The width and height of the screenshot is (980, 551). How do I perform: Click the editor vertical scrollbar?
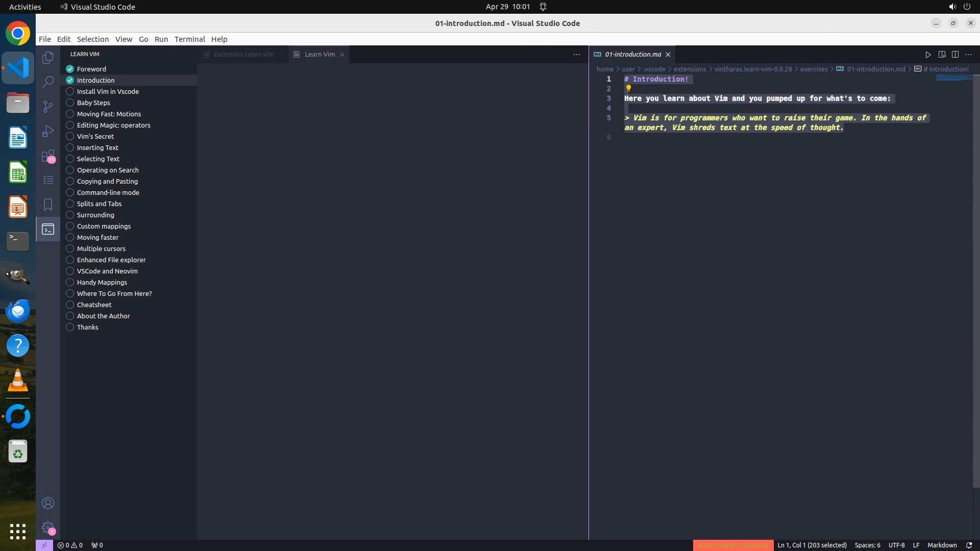coord(976,281)
